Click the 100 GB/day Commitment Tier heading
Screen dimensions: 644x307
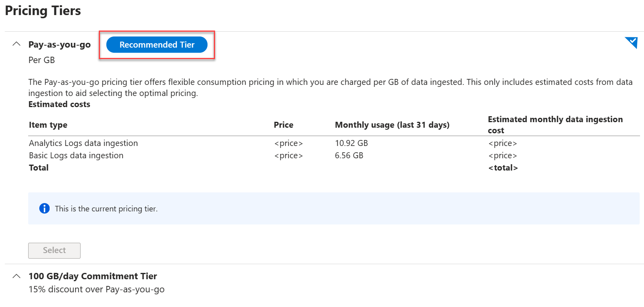click(92, 276)
